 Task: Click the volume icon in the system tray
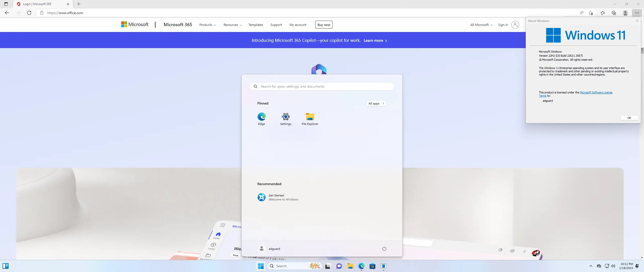click(613, 266)
